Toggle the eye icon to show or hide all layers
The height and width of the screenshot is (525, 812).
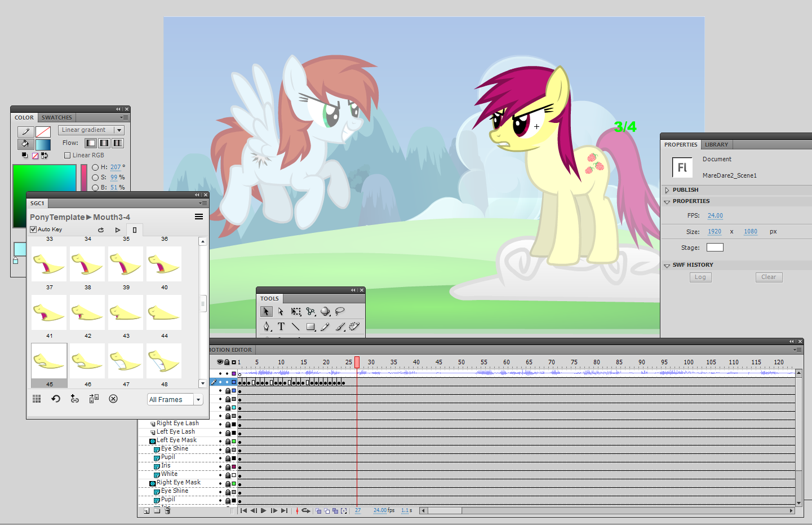point(220,362)
